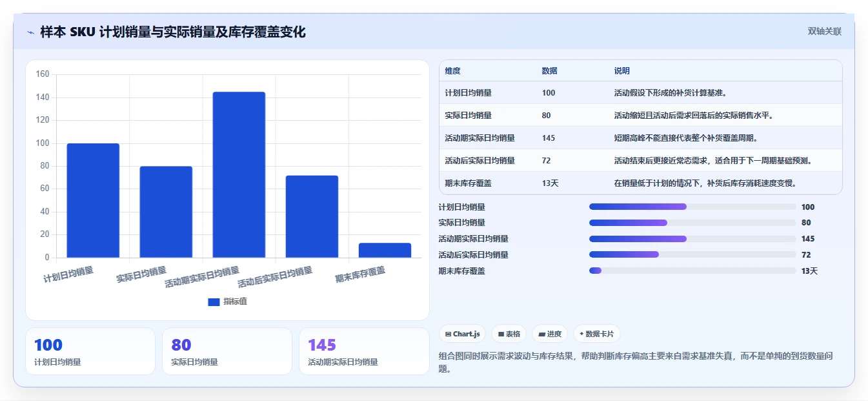Screen dimensions: 868x401
Task: Click the footer paragraph starting 组合图同时展示
Action: tap(636, 362)
